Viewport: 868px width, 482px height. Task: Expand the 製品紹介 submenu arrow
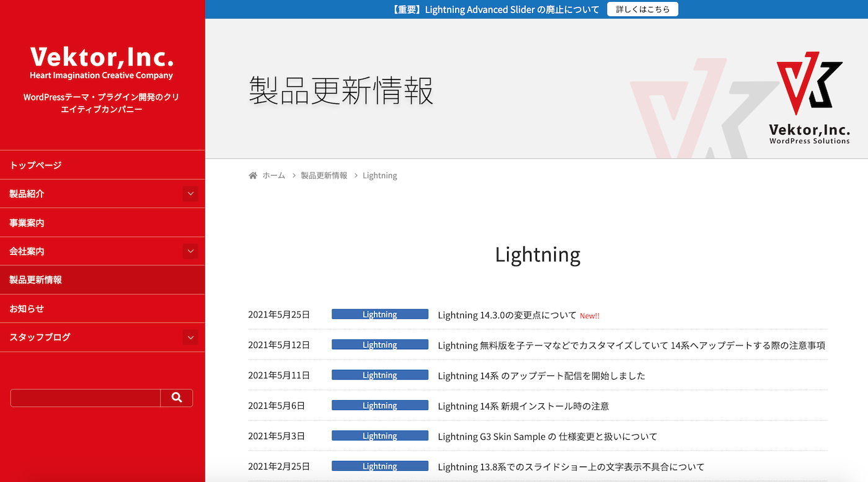[x=190, y=194]
